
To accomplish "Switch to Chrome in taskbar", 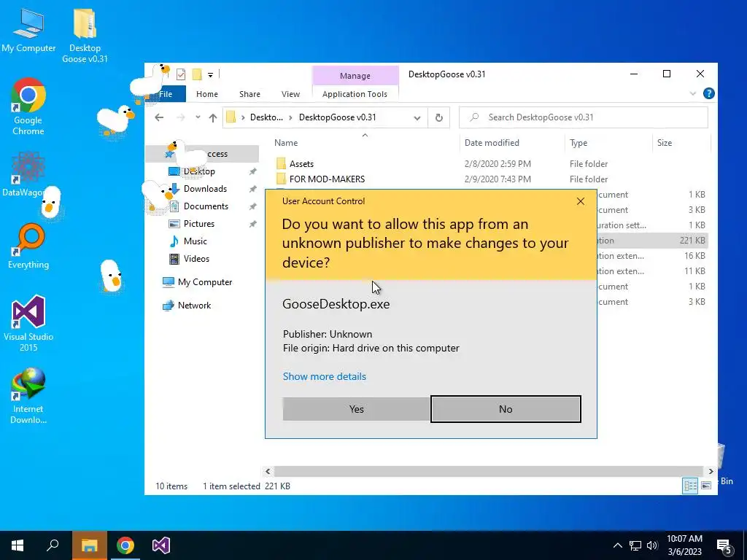I will click(125, 545).
